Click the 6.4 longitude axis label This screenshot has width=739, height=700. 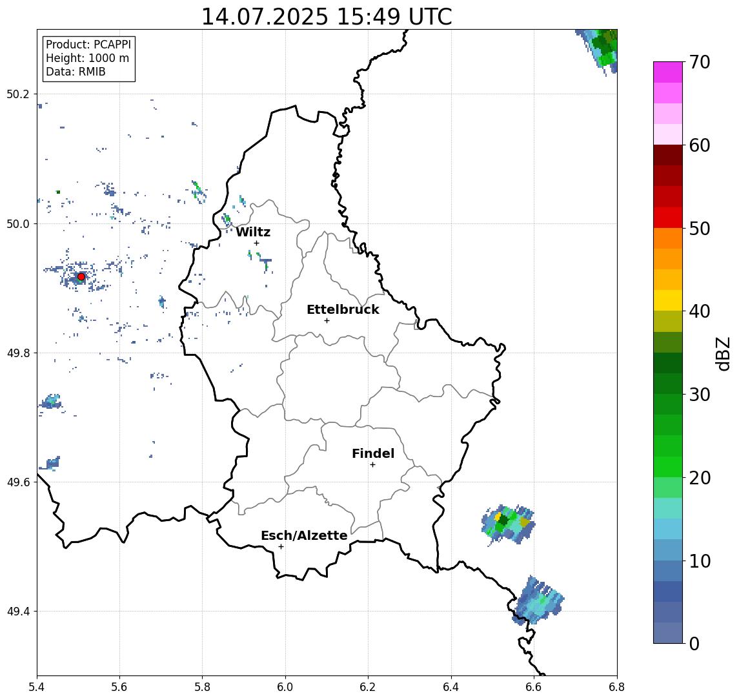(451, 687)
